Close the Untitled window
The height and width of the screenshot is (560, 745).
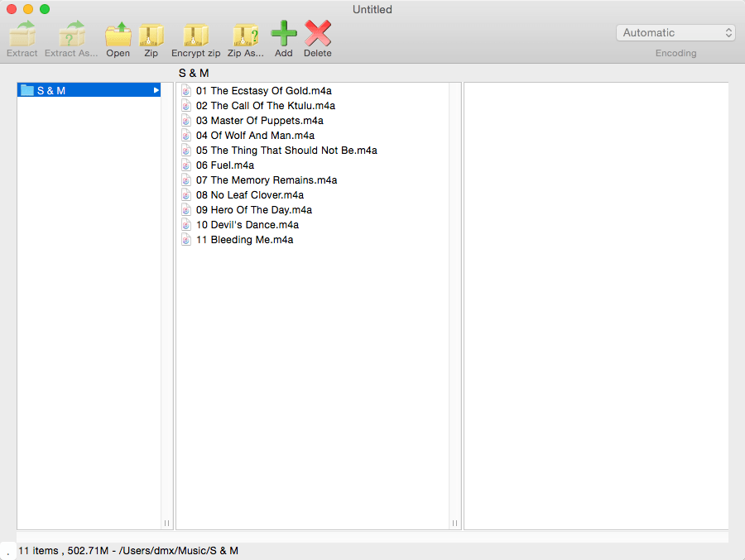click(x=12, y=9)
